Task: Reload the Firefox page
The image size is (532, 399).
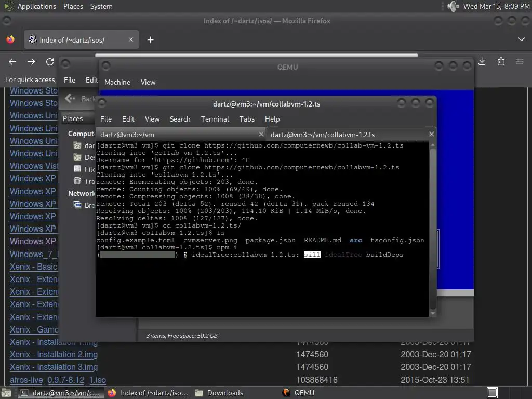Action: (50, 62)
